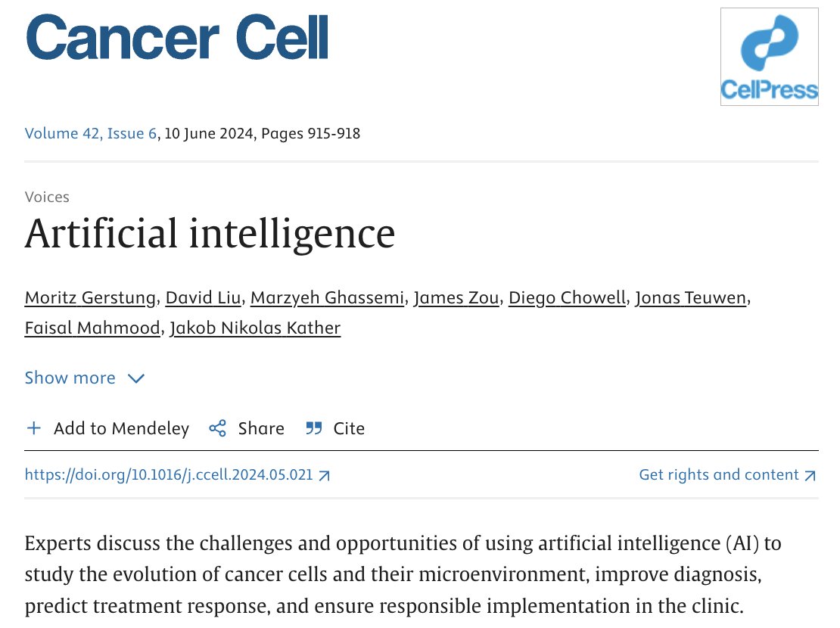The width and height of the screenshot is (840, 628).
Task: Click the arrow icon after Get rights
Action: coord(810,475)
